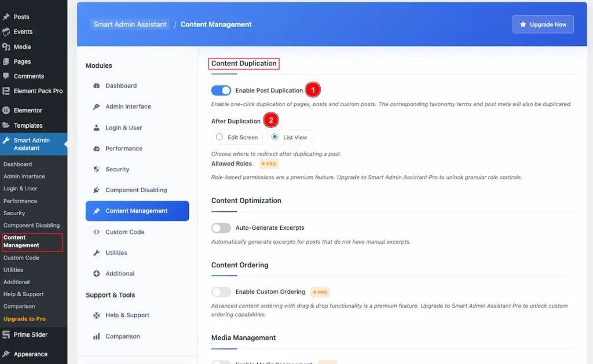Click the Custom Code brackets icon

coord(97,231)
